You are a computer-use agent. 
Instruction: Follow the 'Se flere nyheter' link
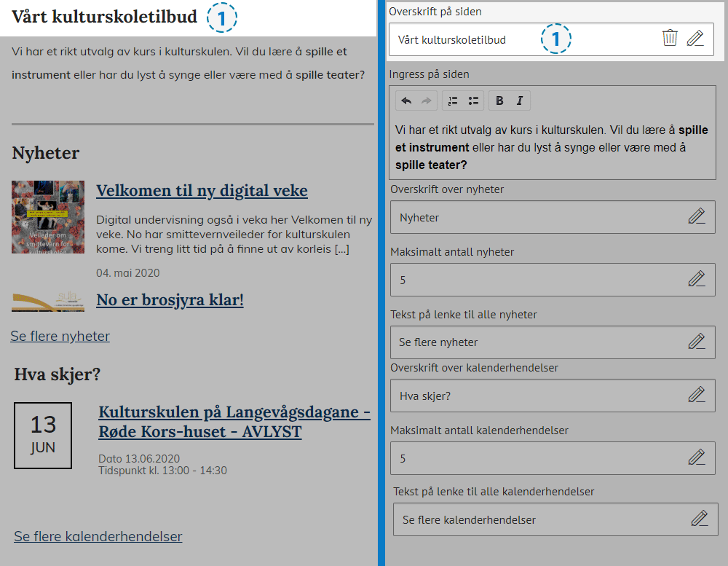point(60,336)
